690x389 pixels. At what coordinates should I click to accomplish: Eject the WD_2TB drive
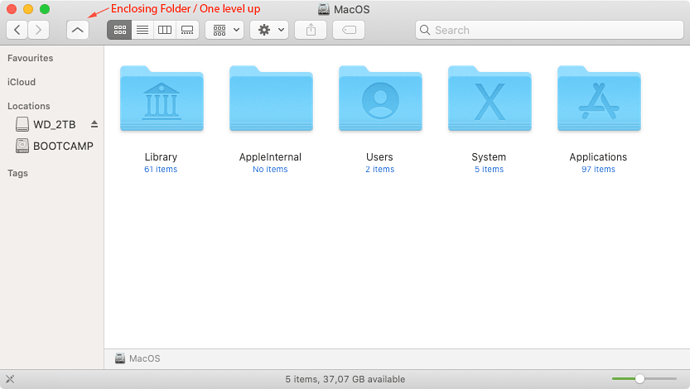tap(94, 124)
